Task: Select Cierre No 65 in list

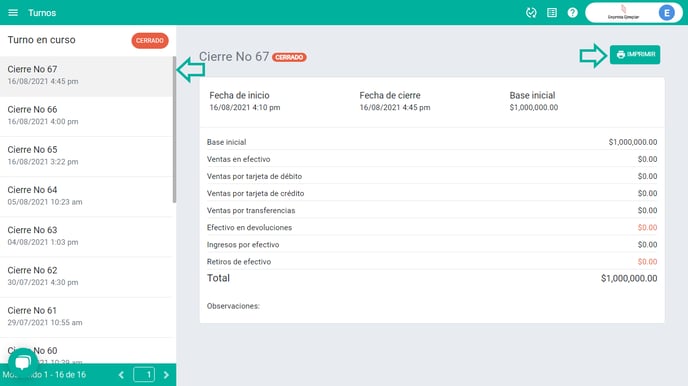Action: 86,157
